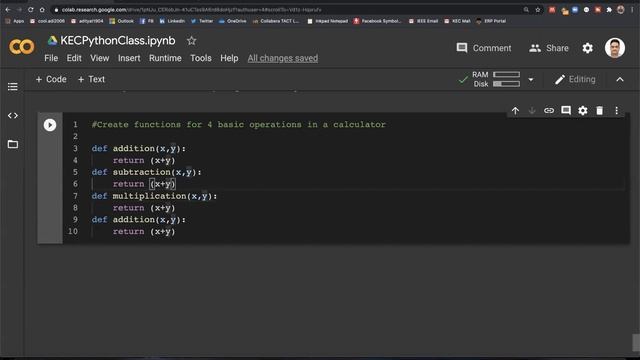Click the All changes saved link
Image resolution: width=640 pixels, height=360 pixels.
click(282, 58)
